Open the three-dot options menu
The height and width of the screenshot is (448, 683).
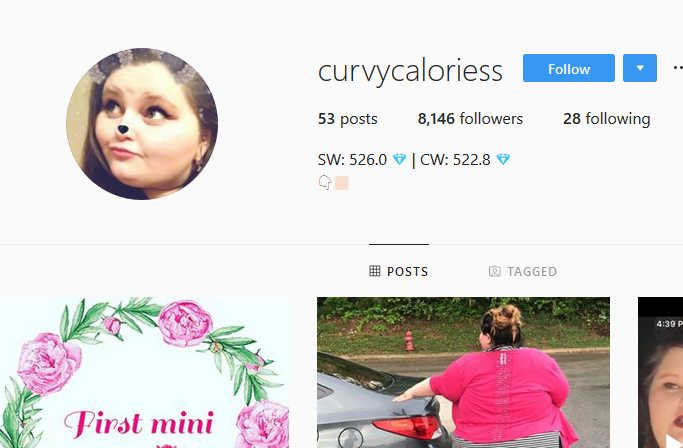(678, 68)
